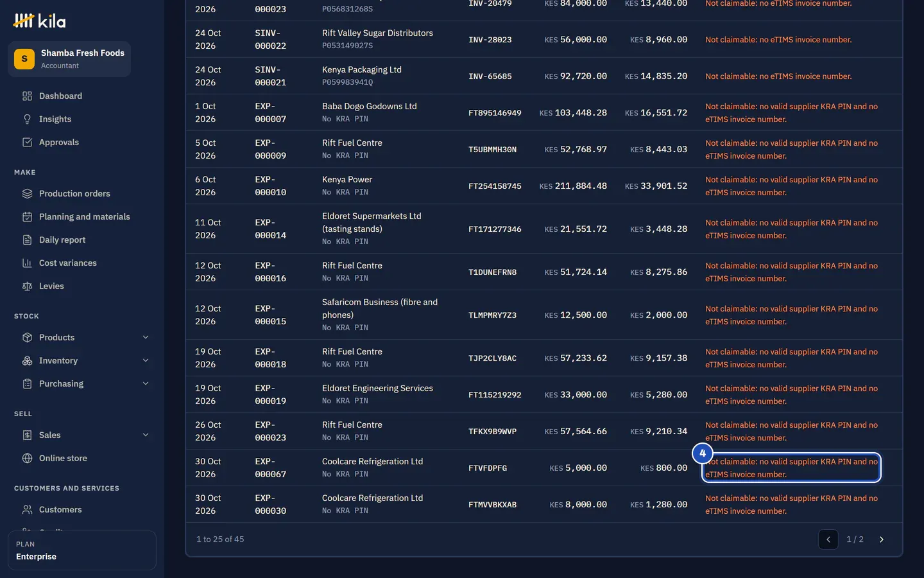The width and height of the screenshot is (924, 578).
Task: Click the Shamba Fresh Foods avatar badge
Action: [24, 59]
